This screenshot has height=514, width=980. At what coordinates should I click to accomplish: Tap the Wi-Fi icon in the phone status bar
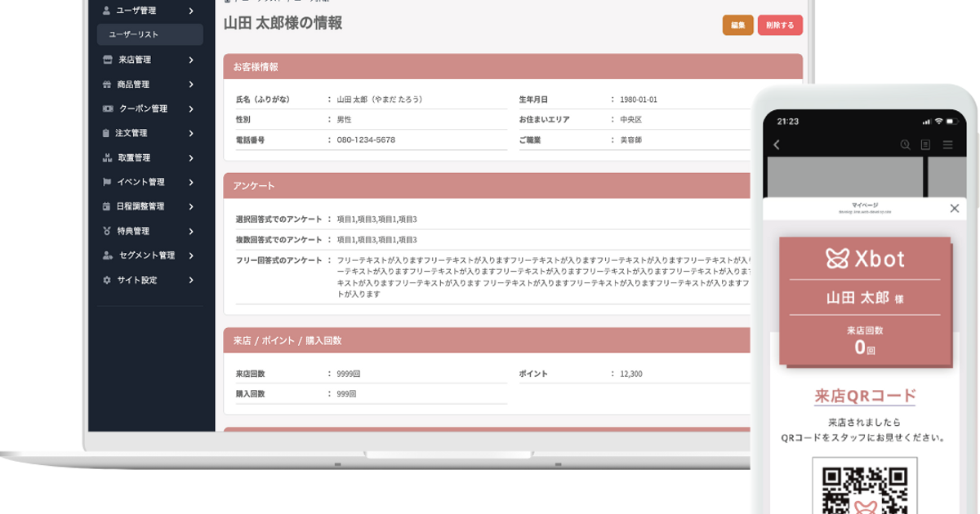pyautogui.click(x=939, y=122)
